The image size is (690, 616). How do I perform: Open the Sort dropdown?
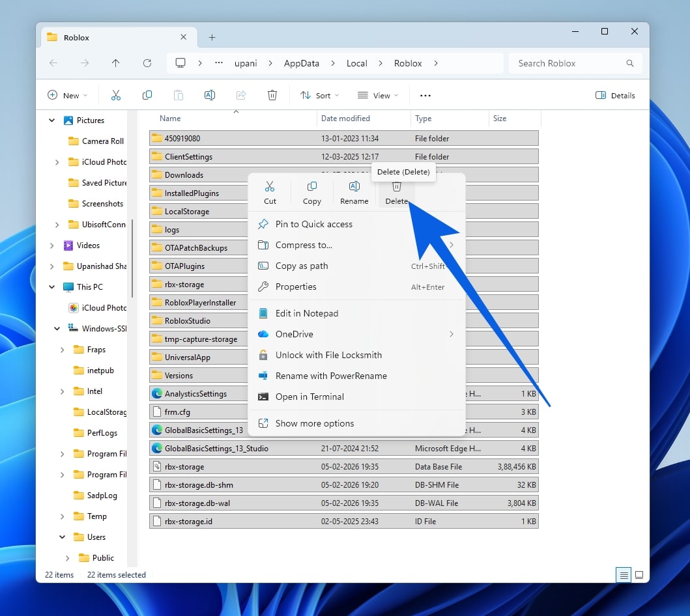coord(319,95)
